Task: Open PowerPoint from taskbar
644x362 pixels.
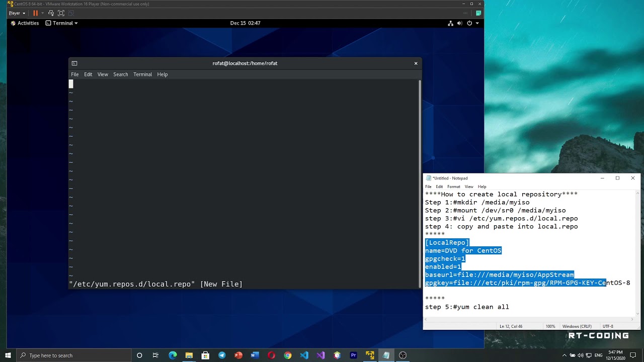Action: 238,355
